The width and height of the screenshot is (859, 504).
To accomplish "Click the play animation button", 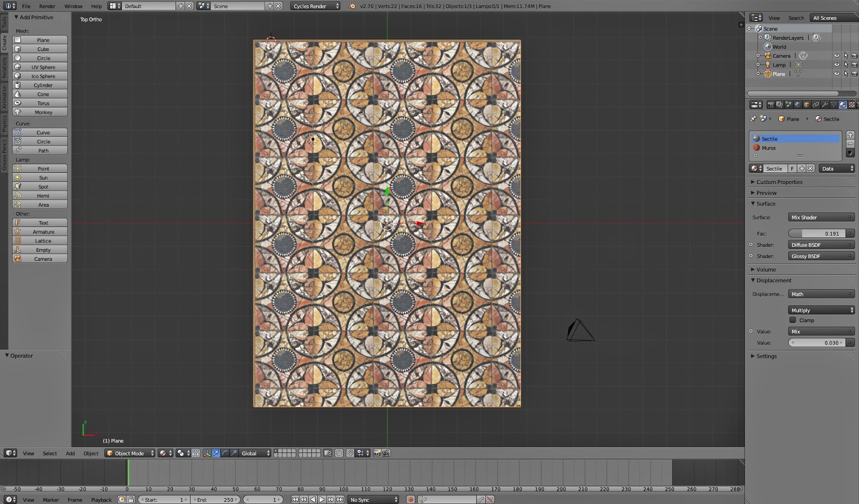I will (x=322, y=500).
